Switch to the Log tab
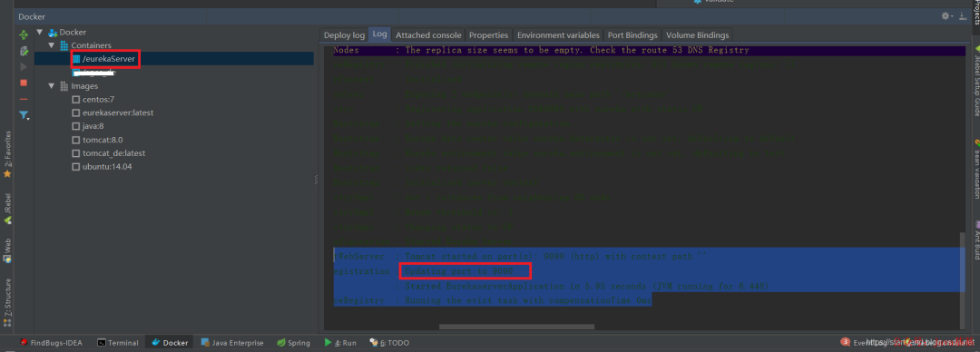This screenshot has width=980, height=352. [380, 34]
